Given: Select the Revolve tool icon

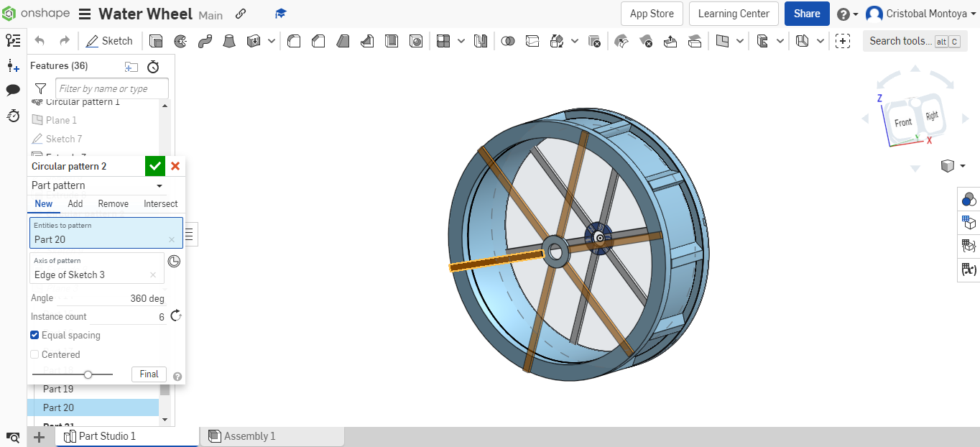Looking at the screenshot, I should (x=180, y=41).
